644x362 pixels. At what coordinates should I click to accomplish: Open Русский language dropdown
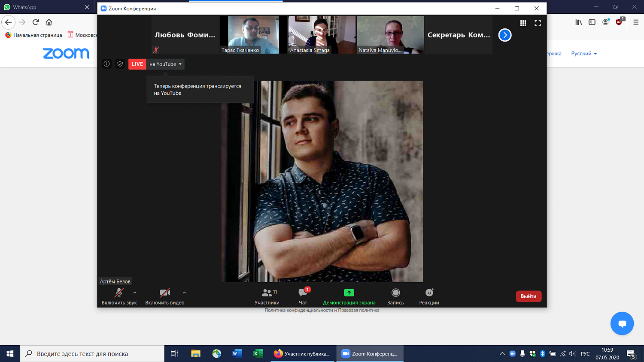tap(584, 54)
